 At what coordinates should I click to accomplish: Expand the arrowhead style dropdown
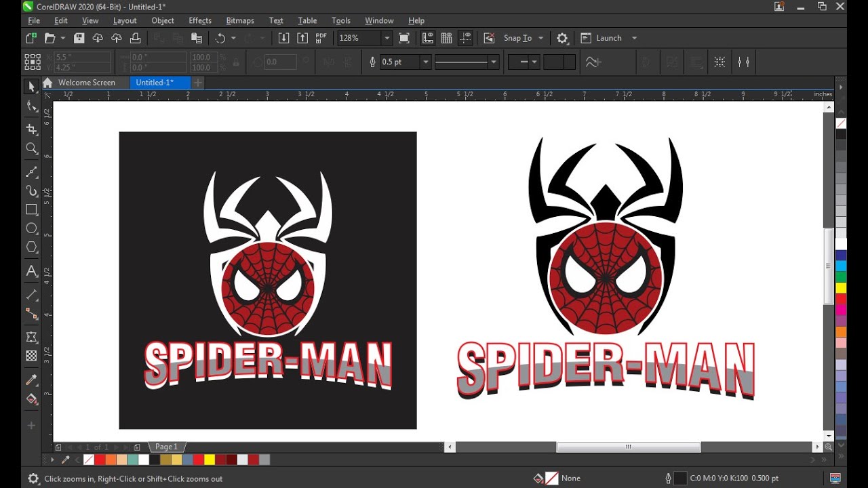click(534, 62)
